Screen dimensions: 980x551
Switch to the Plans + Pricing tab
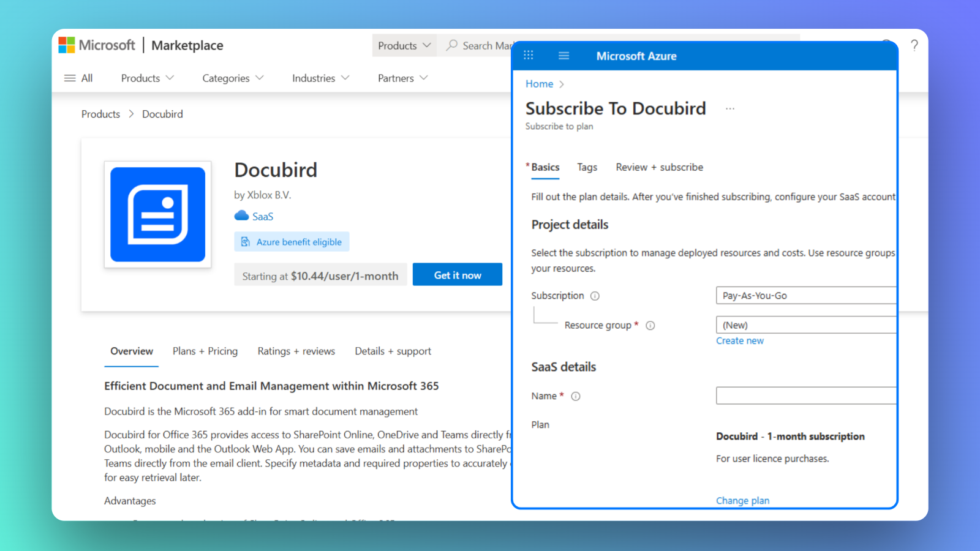[x=205, y=351]
